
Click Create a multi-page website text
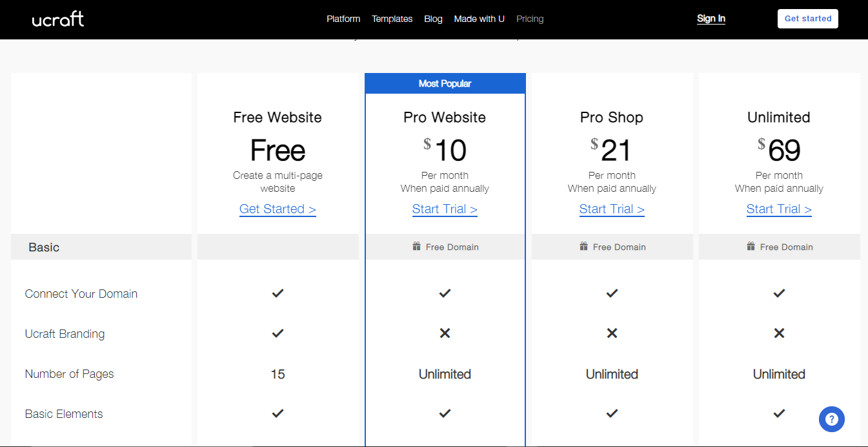tap(278, 182)
